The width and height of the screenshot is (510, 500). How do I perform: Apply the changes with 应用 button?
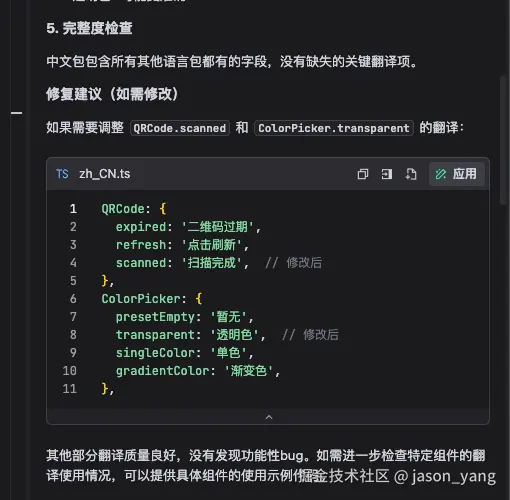[x=457, y=174]
